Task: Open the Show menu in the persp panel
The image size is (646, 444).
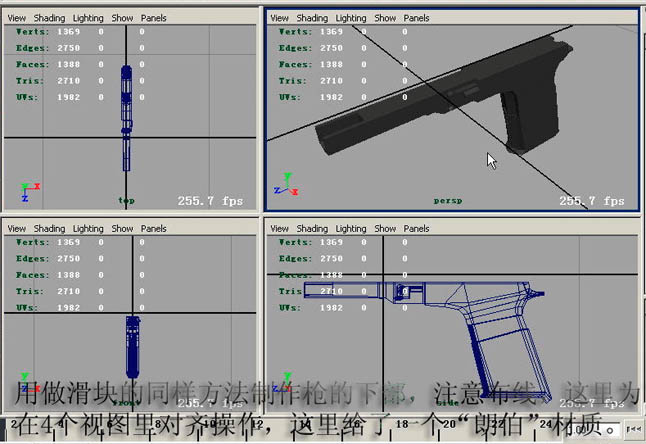Action: (385, 18)
